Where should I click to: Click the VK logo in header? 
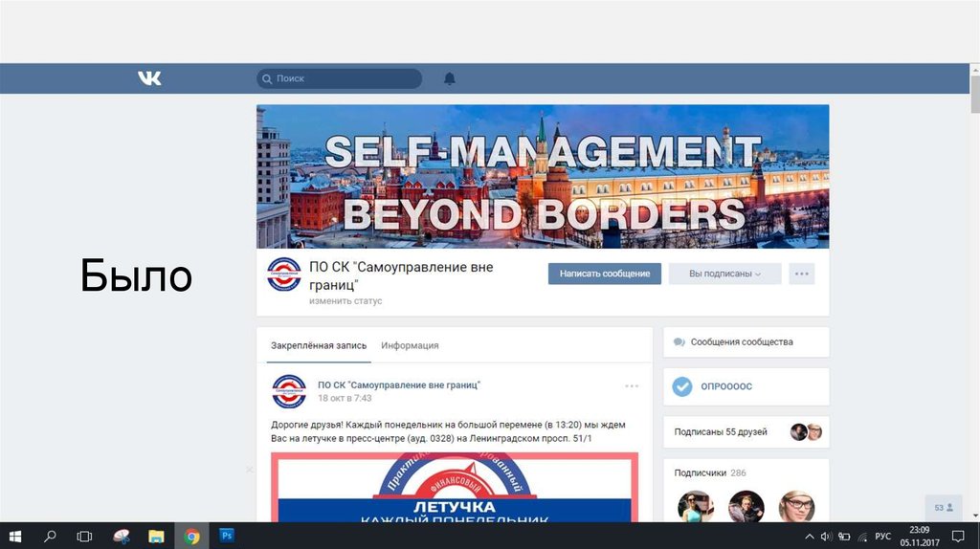pyautogui.click(x=149, y=78)
